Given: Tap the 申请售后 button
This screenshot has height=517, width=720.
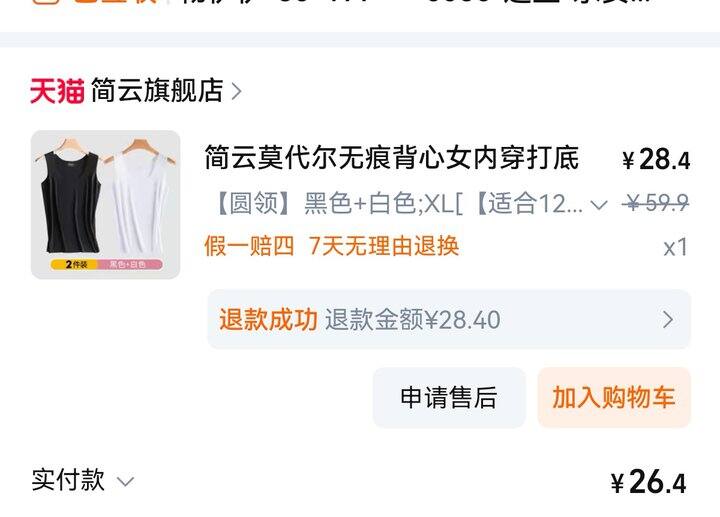Looking at the screenshot, I should 449,397.
